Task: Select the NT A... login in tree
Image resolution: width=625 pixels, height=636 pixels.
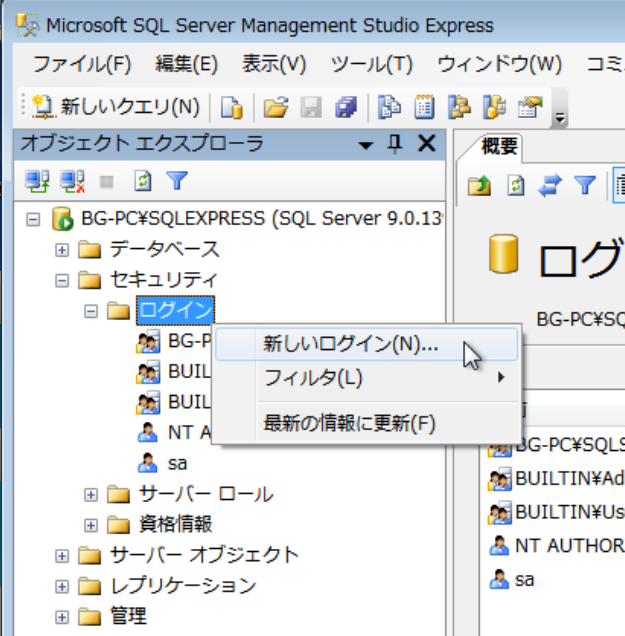Action: 189,433
